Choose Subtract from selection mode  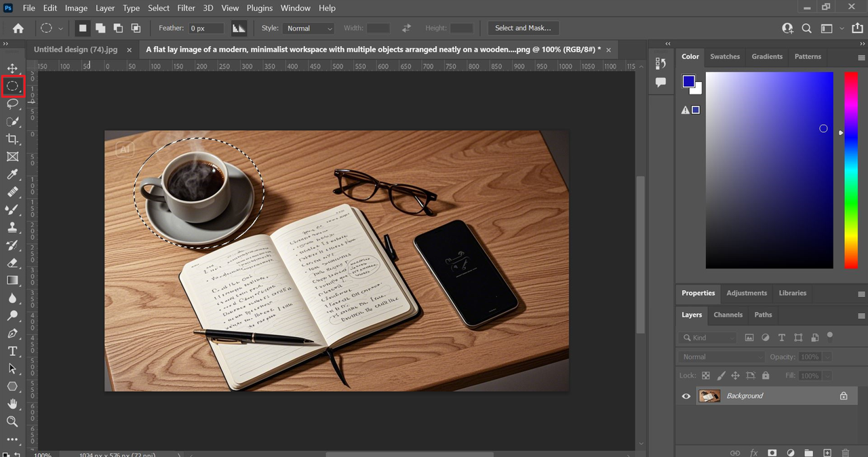[x=118, y=28]
